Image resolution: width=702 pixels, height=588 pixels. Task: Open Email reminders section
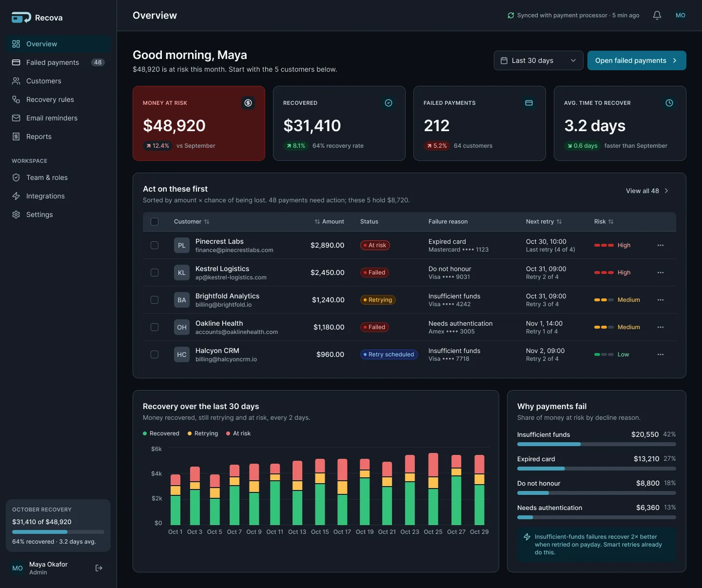coord(58,118)
